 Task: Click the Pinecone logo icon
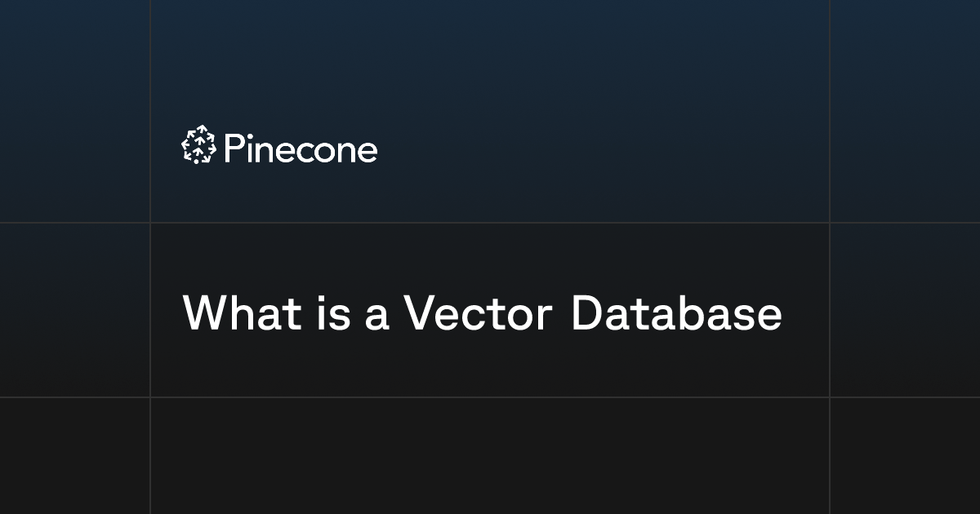point(198,146)
